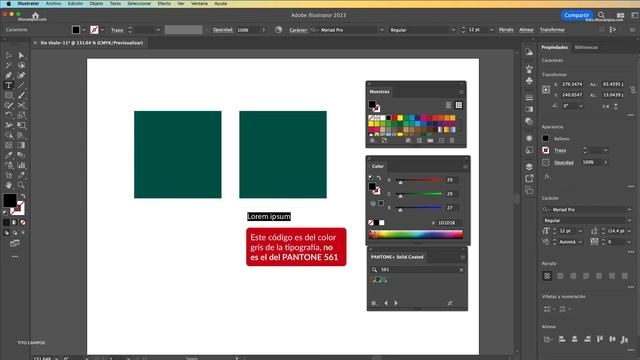Toggle reference point grid in Transformar

[546, 90]
